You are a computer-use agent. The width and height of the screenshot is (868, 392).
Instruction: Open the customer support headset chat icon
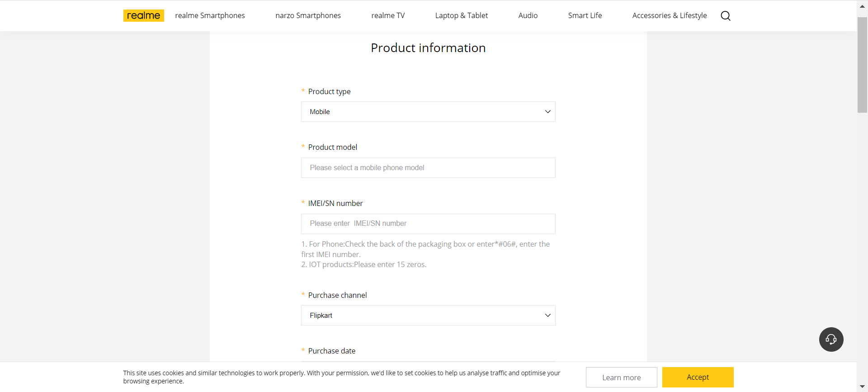pyautogui.click(x=831, y=339)
